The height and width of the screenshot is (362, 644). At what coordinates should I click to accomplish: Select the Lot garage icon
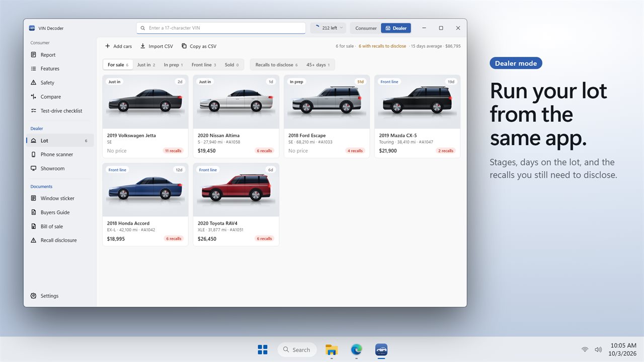[34, 141]
